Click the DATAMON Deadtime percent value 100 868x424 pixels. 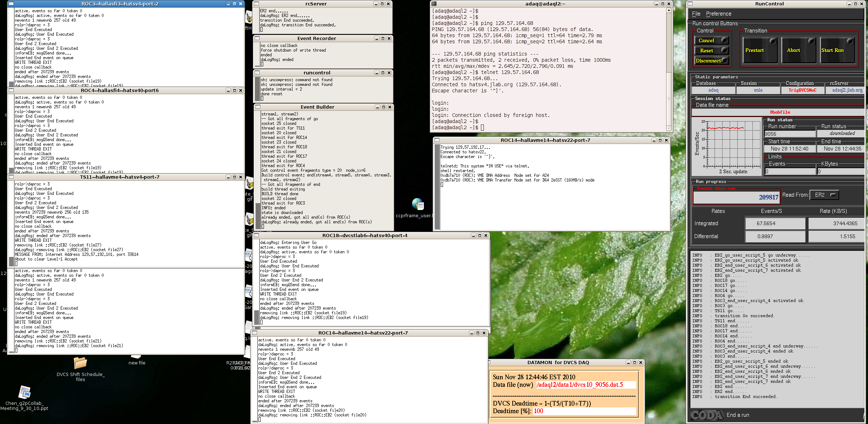point(584,411)
